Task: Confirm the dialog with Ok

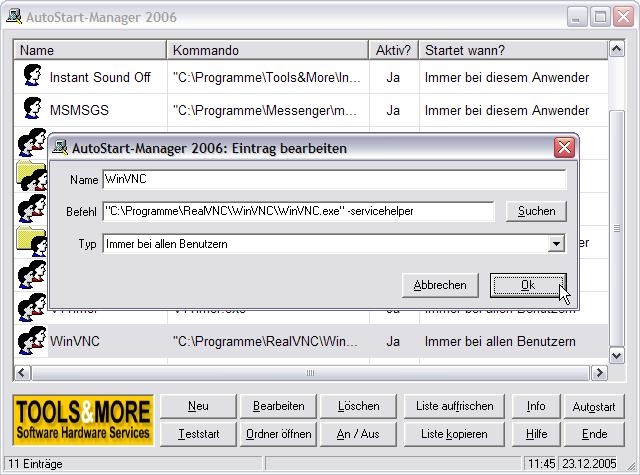Action: [528, 285]
